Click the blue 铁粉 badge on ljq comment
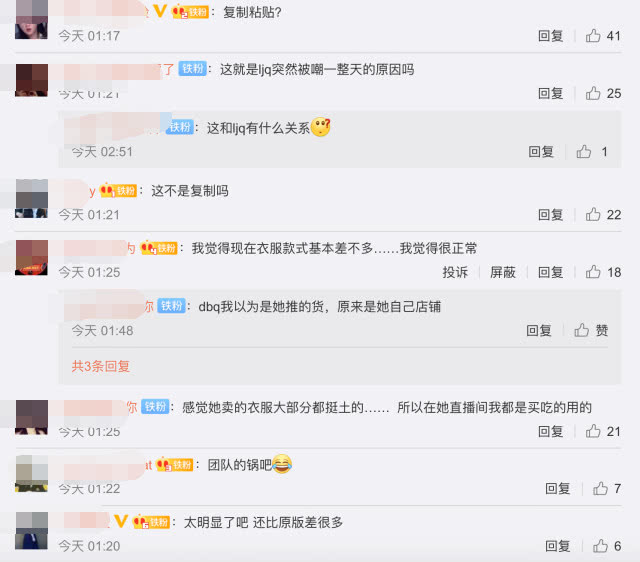640x562 pixels. point(193,69)
